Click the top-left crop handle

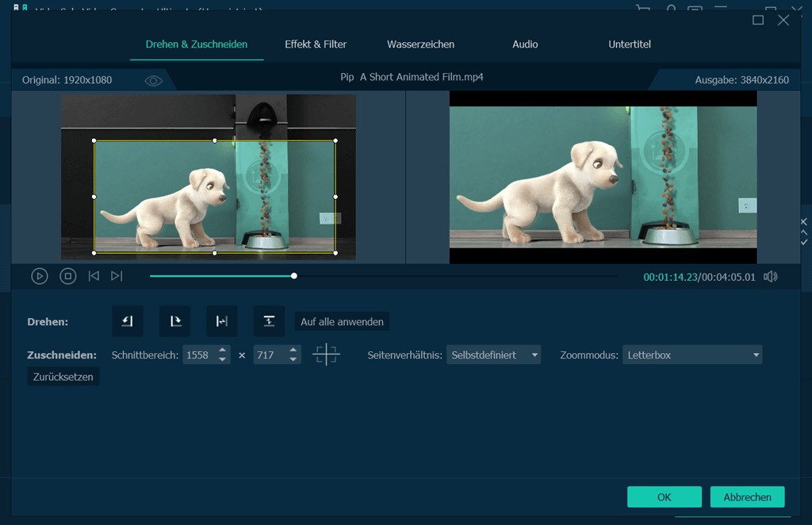click(x=94, y=140)
